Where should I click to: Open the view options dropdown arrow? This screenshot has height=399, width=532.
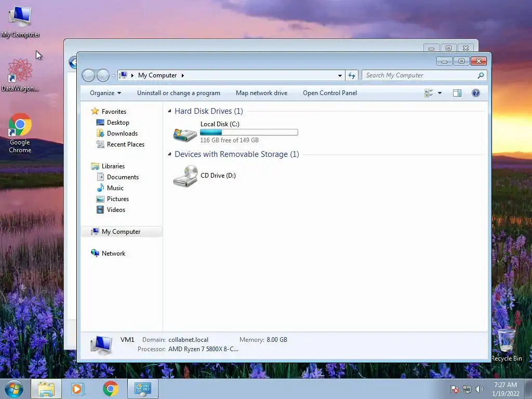[440, 93]
